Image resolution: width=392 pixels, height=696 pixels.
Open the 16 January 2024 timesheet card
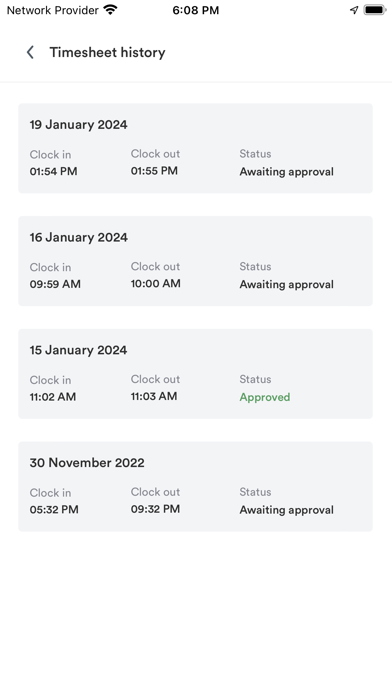click(195, 261)
